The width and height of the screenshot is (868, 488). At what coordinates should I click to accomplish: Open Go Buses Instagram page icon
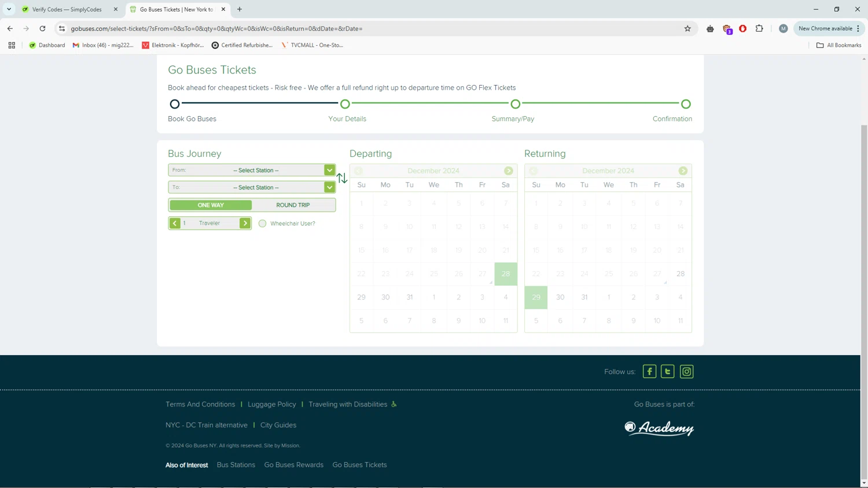(x=687, y=372)
